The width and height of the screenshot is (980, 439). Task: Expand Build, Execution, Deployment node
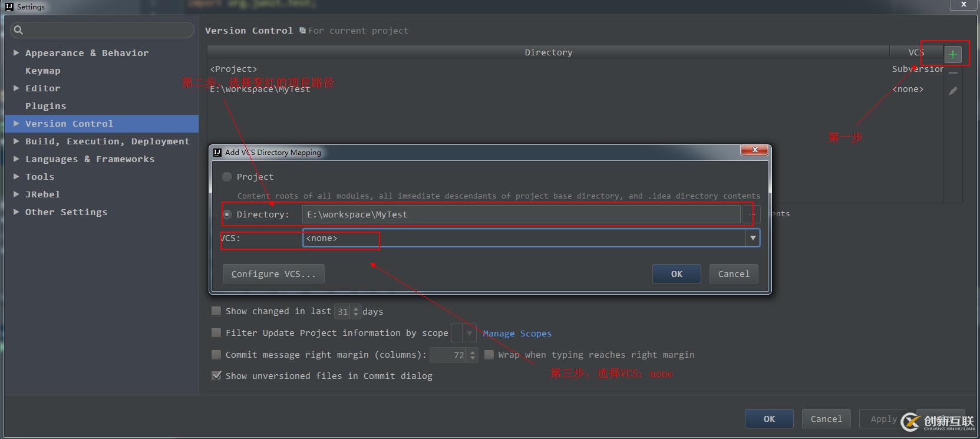17,141
